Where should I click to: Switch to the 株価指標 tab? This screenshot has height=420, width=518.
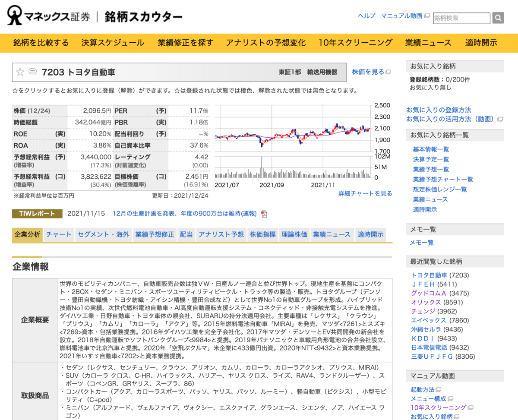tap(262, 234)
